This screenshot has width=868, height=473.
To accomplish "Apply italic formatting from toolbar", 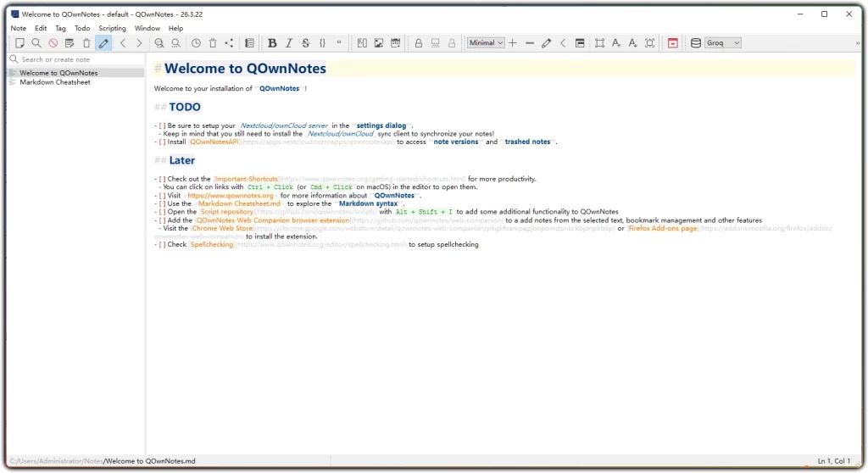I will pyautogui.click(x=289, y=43).
